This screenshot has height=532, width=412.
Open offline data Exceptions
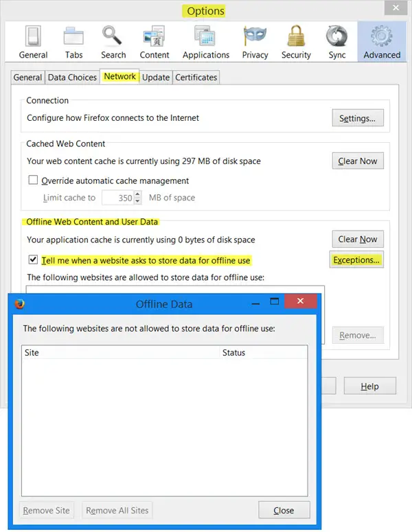(x=356, y=259)
